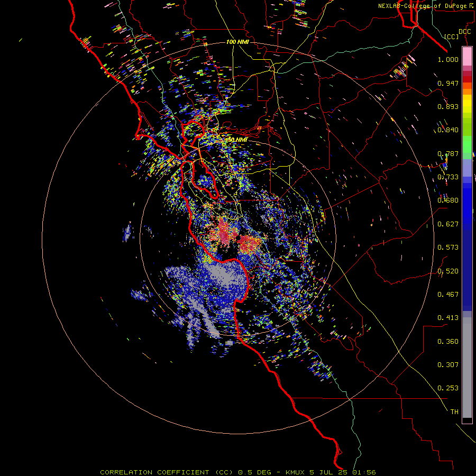Screen dimensions: 476x476
Task: Click the 50 NMI range ring label
Action: tap(237, 140)
